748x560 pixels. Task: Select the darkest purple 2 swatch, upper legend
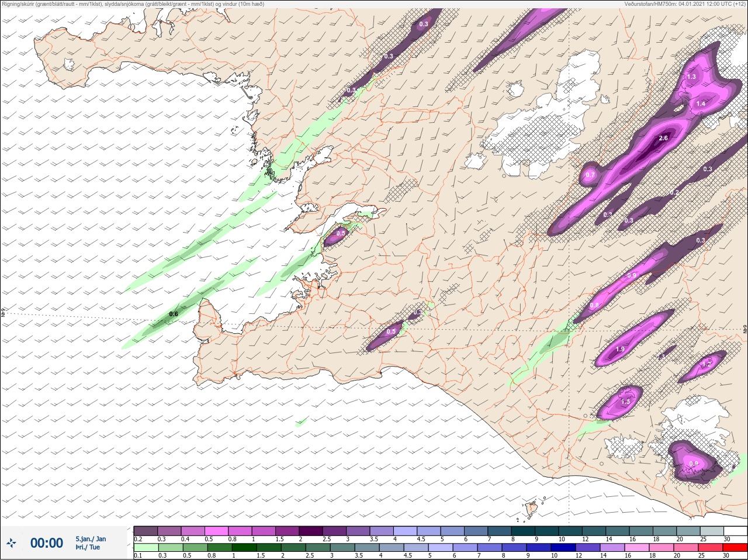[311, 530]
